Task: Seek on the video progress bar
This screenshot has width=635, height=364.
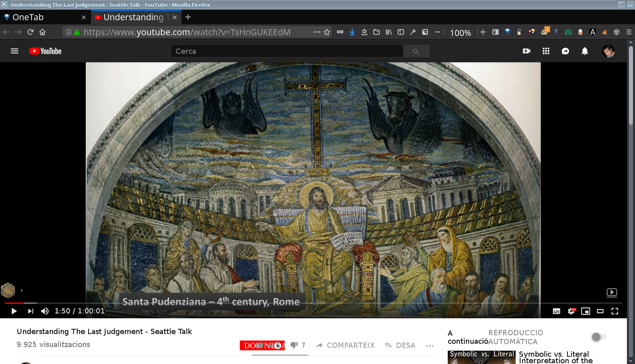Action: click(313, 303)
